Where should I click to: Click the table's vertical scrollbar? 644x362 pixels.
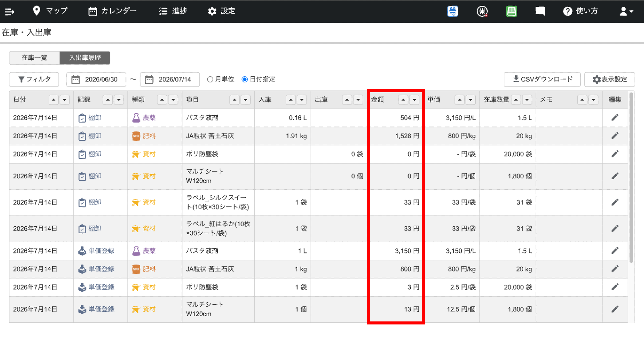[631, 178]
